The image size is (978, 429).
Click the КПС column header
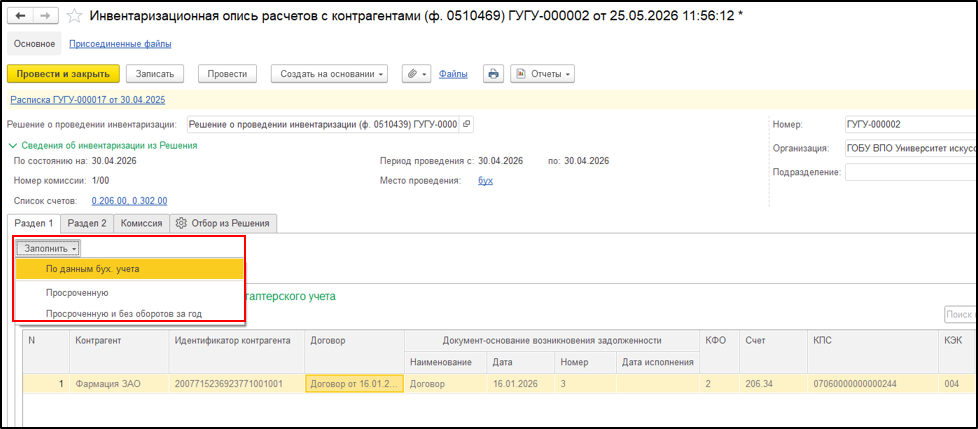[873, 351]
